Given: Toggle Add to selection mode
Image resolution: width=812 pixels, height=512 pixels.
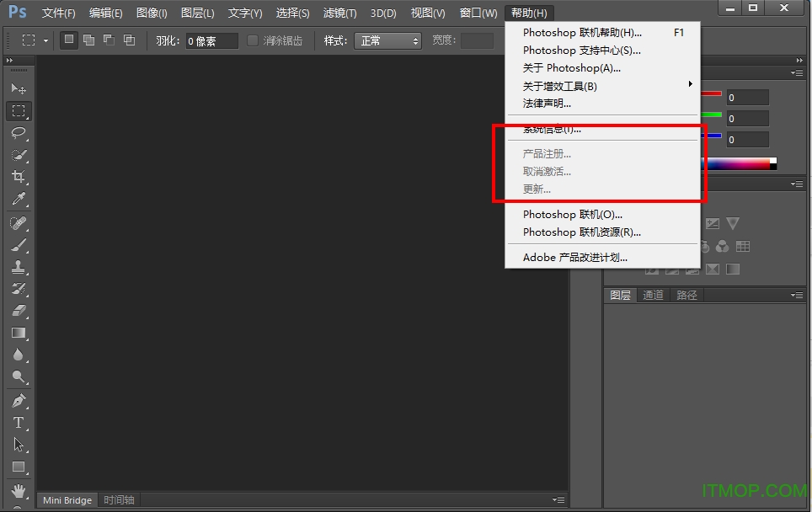Looking at the screenshot, I should 88,39.
